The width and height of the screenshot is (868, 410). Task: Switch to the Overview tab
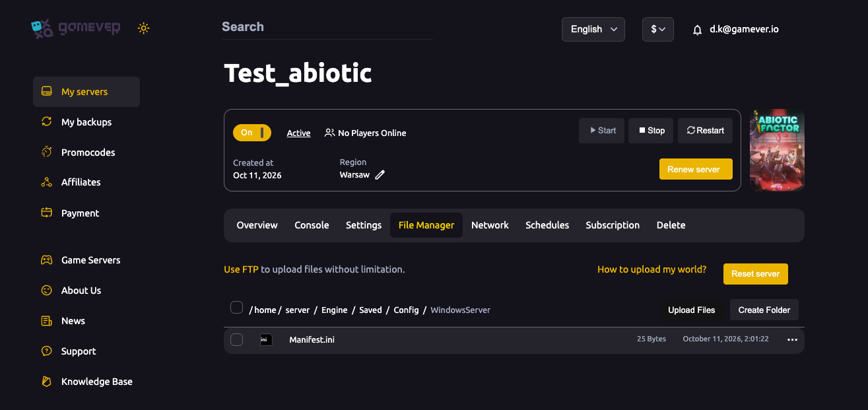point(257,225)
